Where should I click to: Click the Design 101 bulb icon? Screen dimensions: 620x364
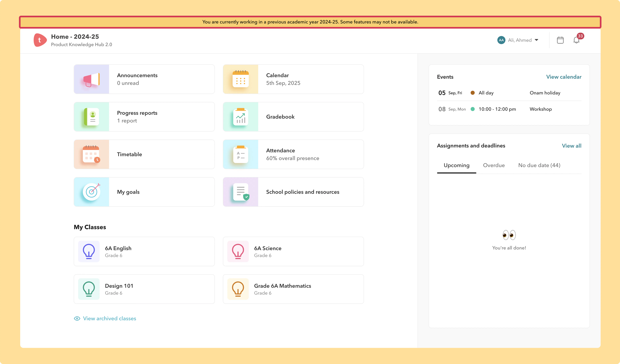tap(89, 289)
